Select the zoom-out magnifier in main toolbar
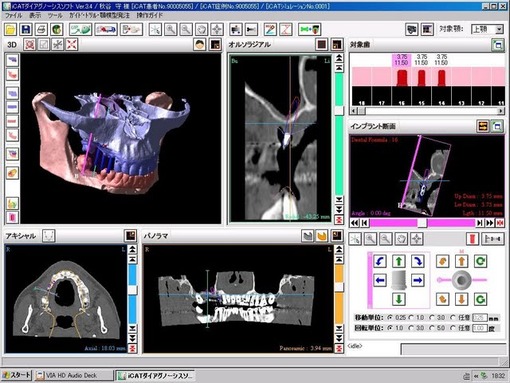This screenshot has height=383, width=510. point(186,30)
